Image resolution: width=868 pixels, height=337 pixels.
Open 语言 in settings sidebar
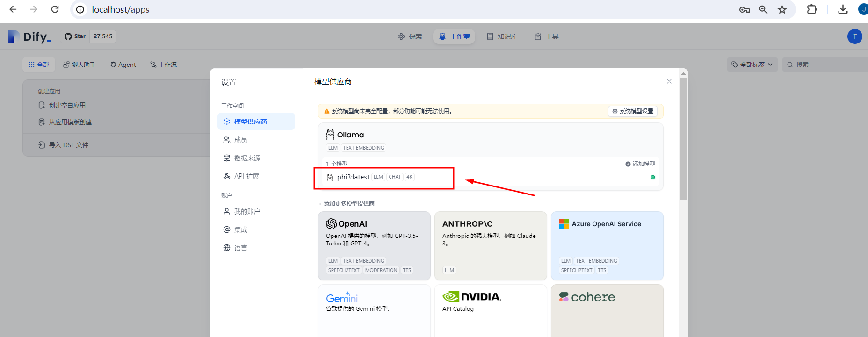click(256, 248)
